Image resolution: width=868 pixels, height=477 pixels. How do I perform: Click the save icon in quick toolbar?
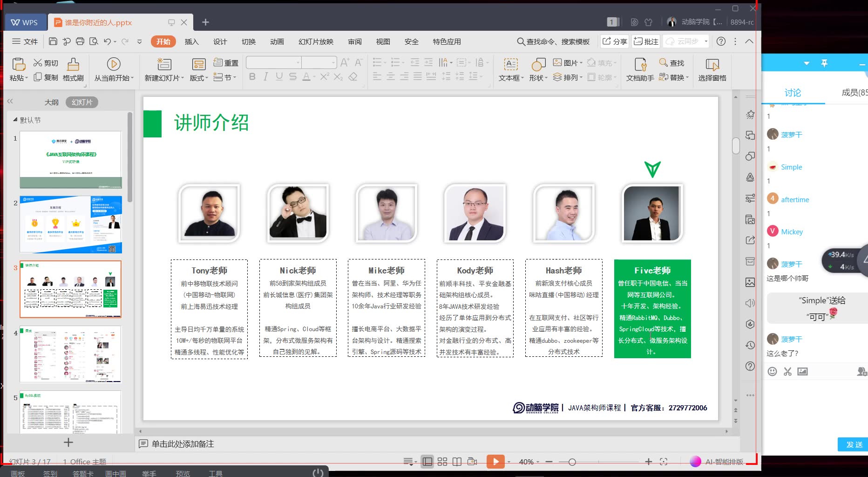(x=53, y=41)
